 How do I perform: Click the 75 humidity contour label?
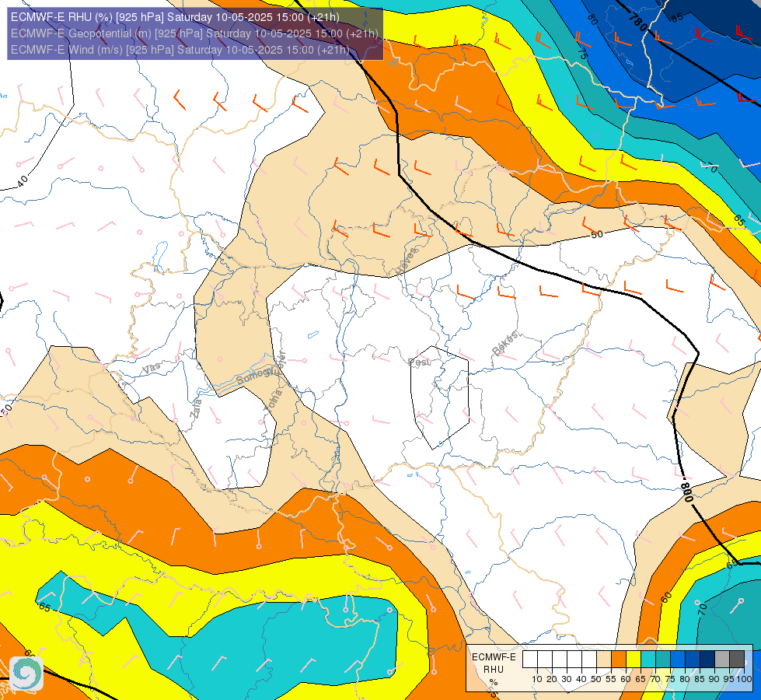[x=583, y=54]
